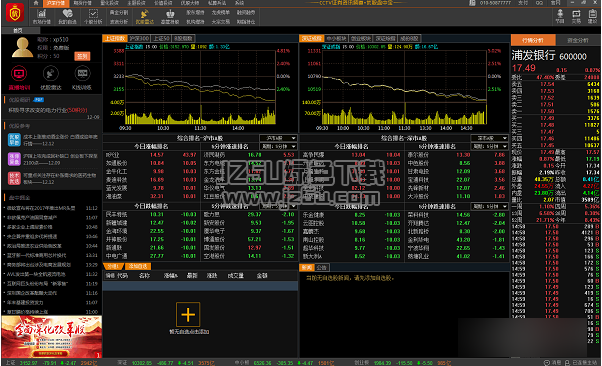Switch to the 上证50 index tab

161,38
